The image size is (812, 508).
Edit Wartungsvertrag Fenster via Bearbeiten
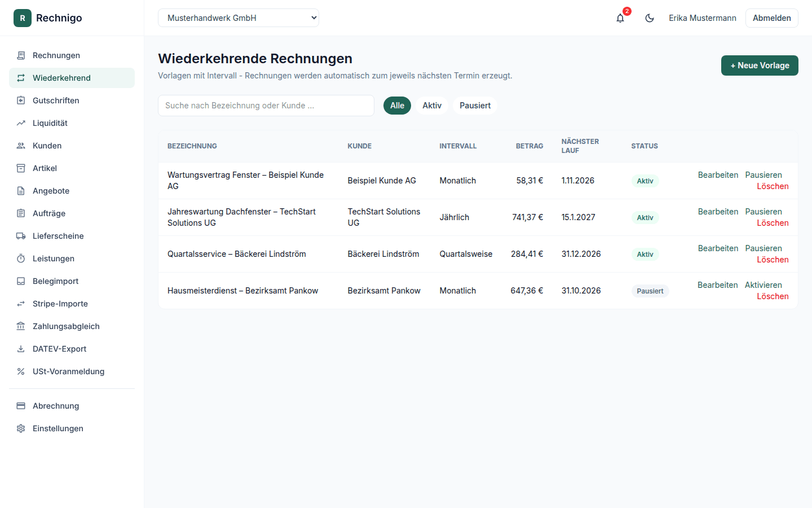click(718, 175)
